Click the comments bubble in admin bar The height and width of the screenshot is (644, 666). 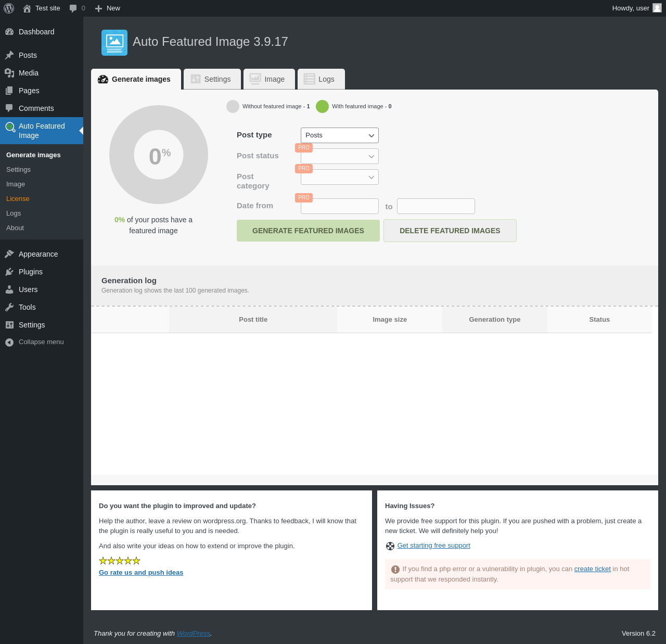click(x=73, y=8)
